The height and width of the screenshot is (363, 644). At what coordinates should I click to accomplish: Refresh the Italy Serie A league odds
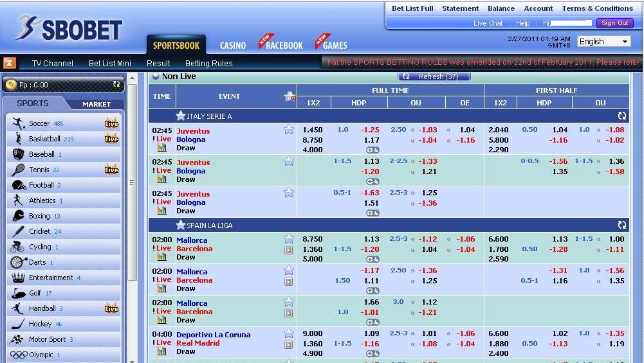tap(622, 116)
